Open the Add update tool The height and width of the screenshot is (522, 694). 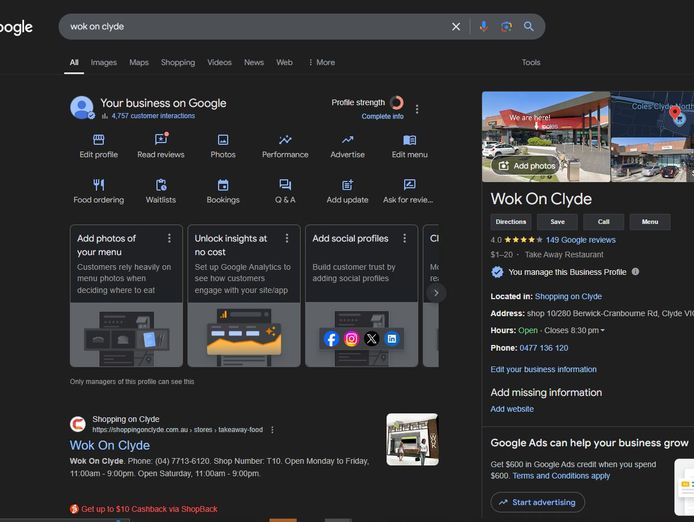pos(347,191)
